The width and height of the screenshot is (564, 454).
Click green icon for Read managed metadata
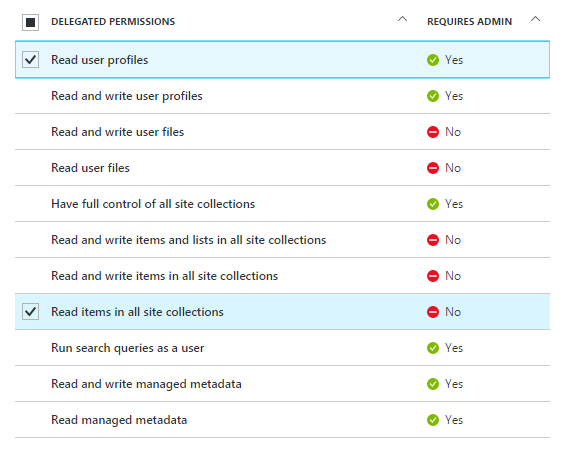click(x=433, y=420)
